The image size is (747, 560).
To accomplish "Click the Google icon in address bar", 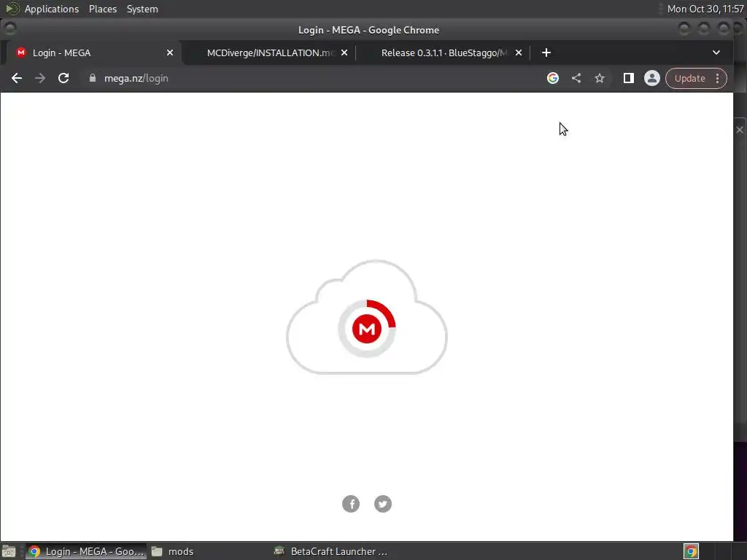I will (x=553, y=78).
